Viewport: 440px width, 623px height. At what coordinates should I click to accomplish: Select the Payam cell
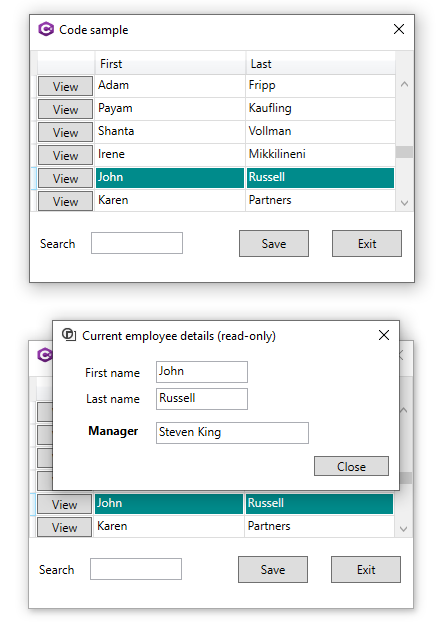(170, 109)
